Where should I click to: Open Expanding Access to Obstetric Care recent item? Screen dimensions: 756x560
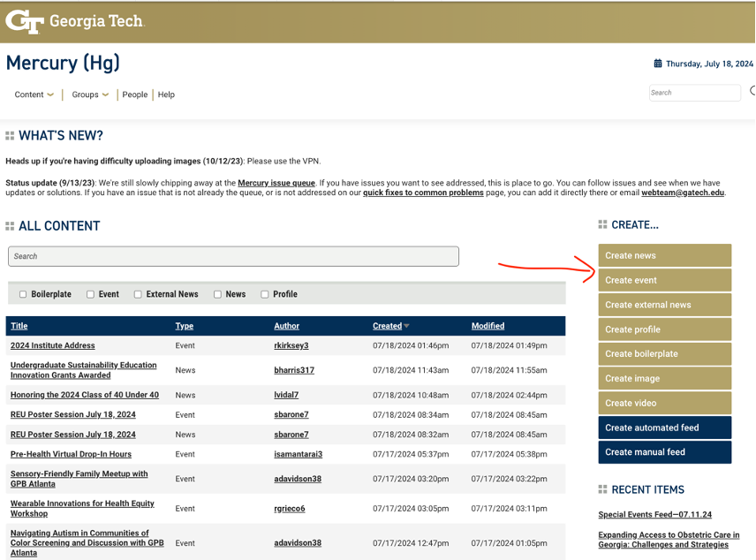point(669,540)
